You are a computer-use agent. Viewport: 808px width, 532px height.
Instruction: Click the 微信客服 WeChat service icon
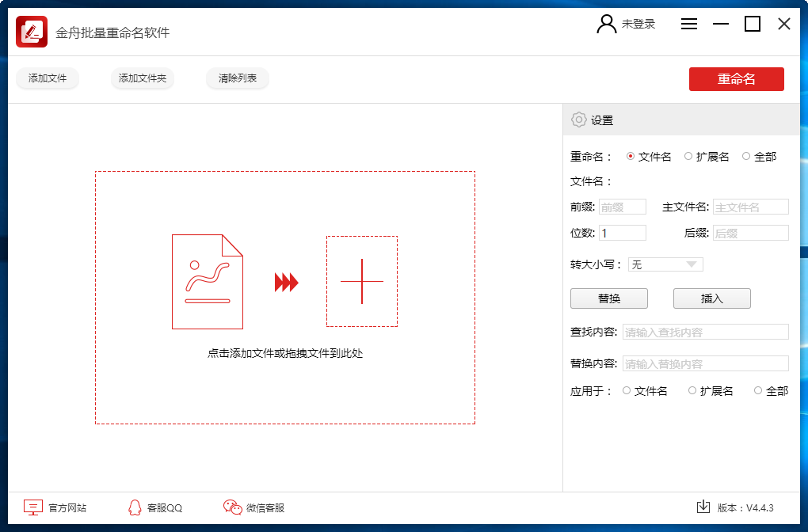pos(231,507)
